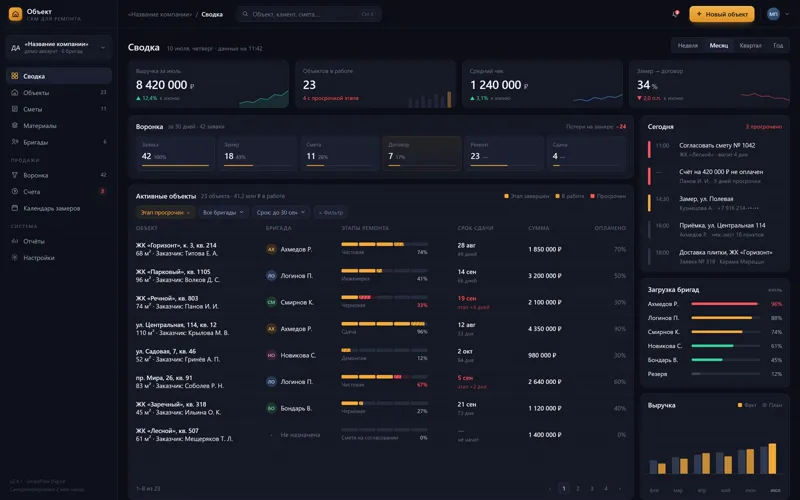This screenshot has width=800, height=500.
Task: Toggle Просрочен legend in active objects
Action: point(608,196)
